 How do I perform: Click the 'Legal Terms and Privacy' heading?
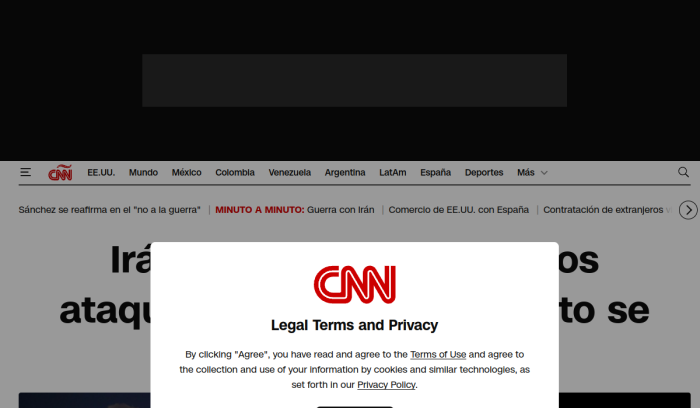tap(354, 325)
